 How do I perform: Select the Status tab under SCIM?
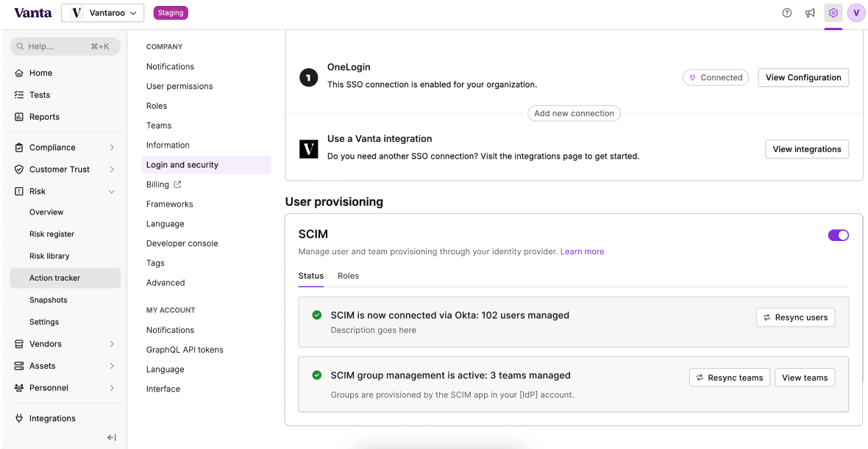pos(310,276)
